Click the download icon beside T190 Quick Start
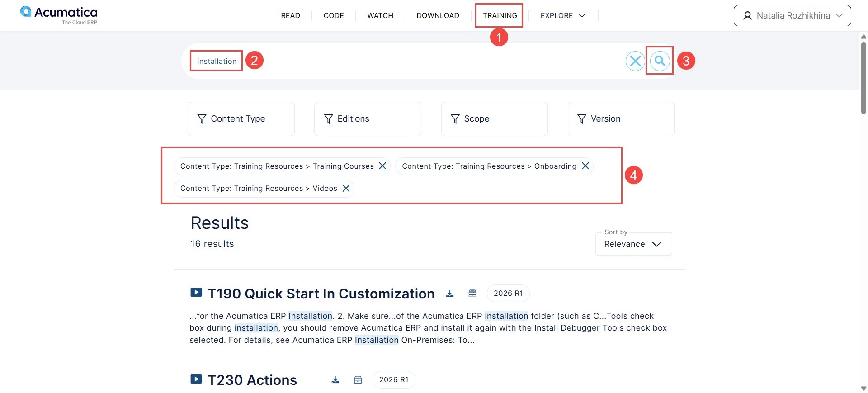Screen dimensions: 868x393 point(450,294)
